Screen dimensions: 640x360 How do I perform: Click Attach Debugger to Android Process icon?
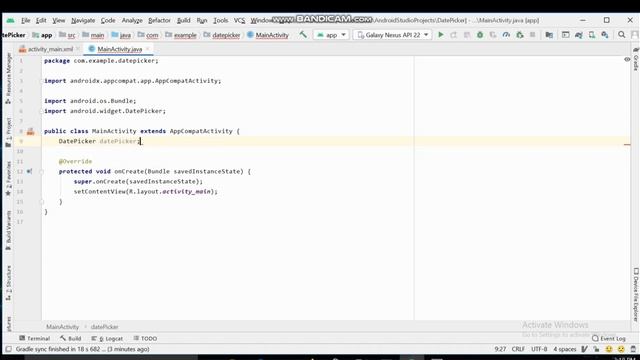point(520,35)
